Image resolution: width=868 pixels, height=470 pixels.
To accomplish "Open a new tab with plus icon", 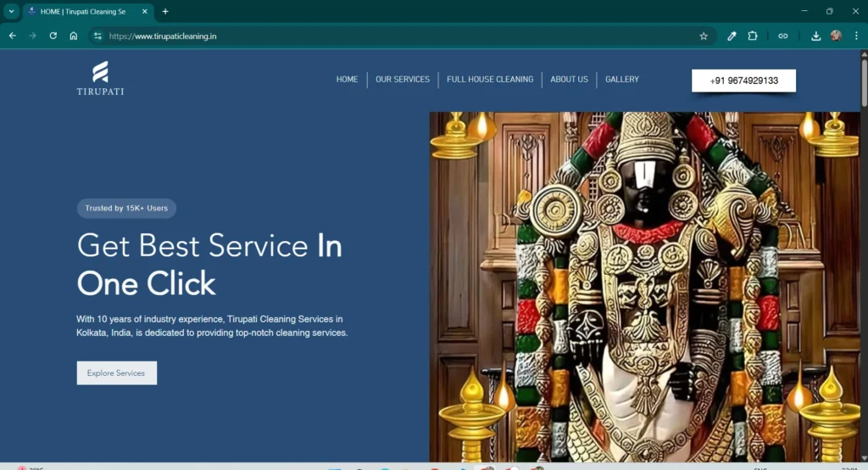I will [x=165, y=11].
